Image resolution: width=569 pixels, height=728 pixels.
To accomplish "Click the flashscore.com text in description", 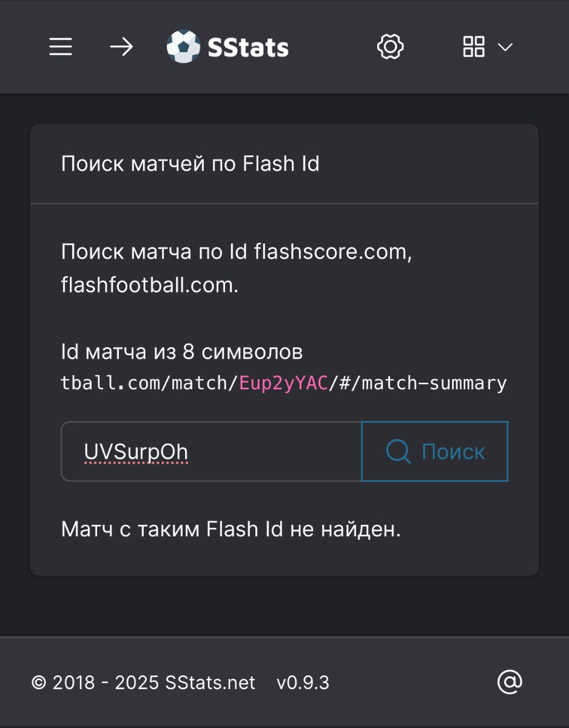I will pyautogui.click(x=333, y=251).
